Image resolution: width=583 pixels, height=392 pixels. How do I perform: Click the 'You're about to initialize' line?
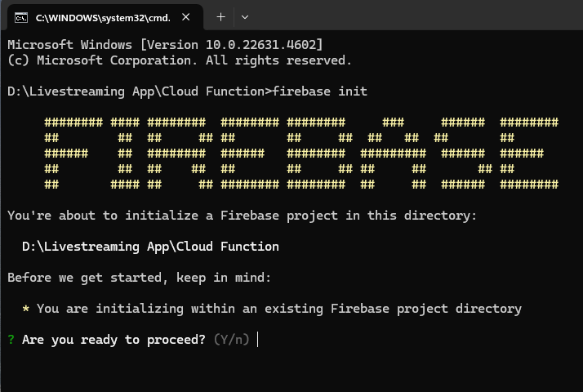point(242,216)
